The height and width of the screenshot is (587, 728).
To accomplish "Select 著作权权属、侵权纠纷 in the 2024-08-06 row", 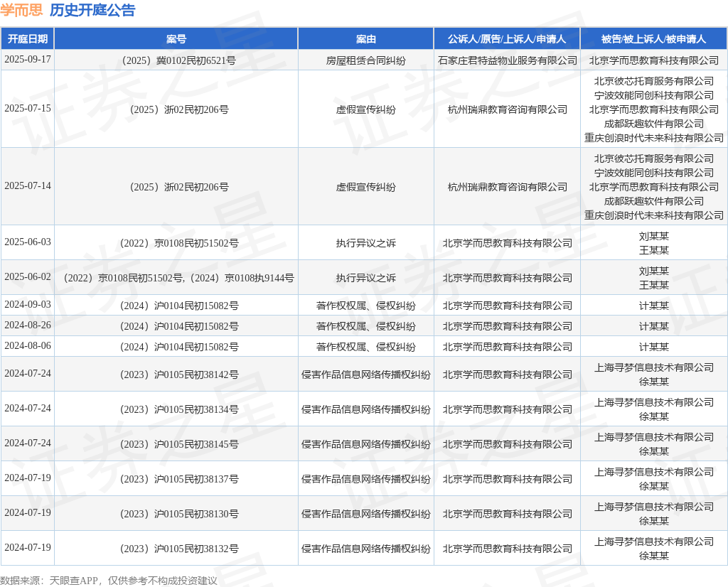I will 366,347.
